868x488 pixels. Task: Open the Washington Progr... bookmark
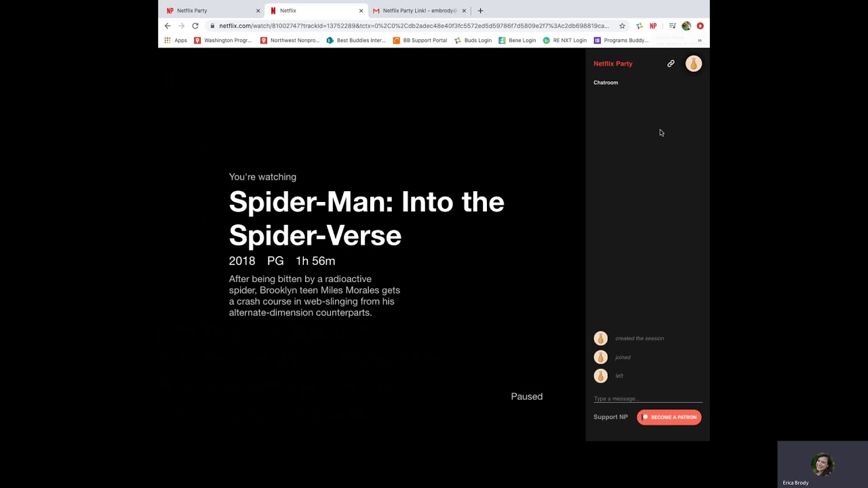[x=222, y=41]
